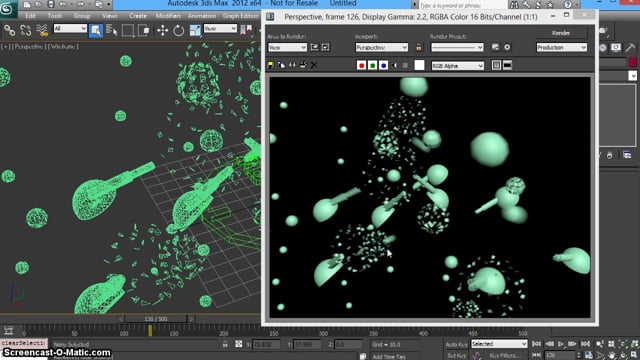This screenshot has height=360, width=640.
Task: Click the Auto Key button
Action: click(456, 344)
